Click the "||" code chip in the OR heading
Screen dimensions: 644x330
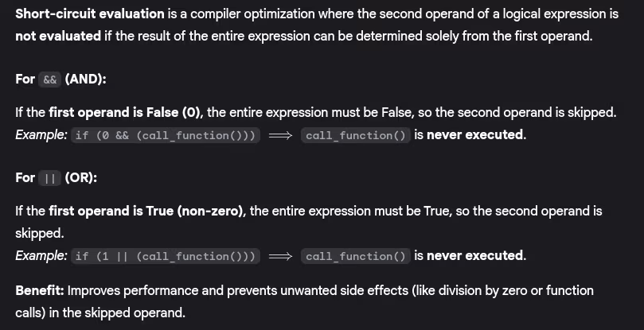(49, 178)
